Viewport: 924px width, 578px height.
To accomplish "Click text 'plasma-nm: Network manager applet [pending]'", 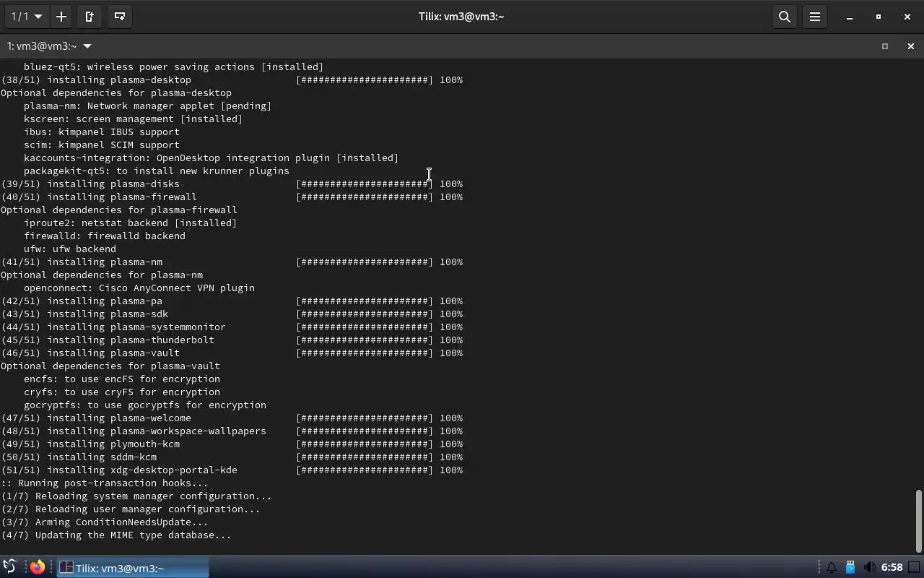I will 148,106.
